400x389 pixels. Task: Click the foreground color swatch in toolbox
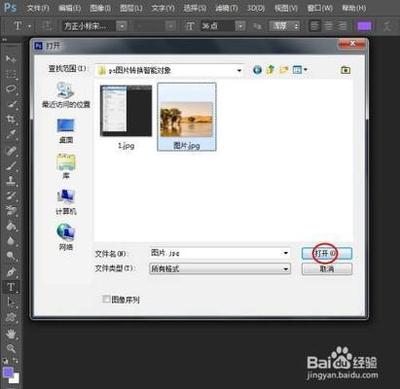pyautogui.click(x=8, y=372)
